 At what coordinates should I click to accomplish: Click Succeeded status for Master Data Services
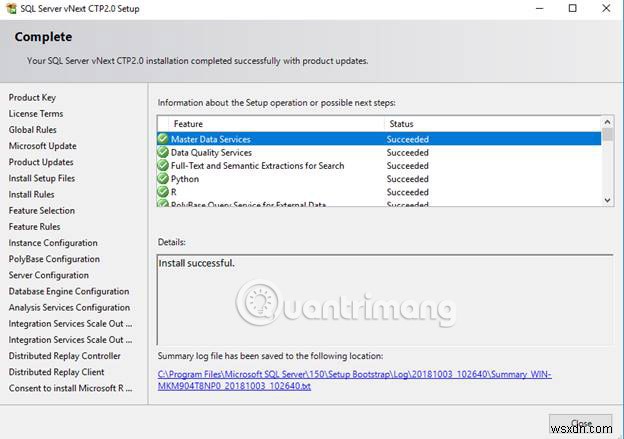(408, 139)
